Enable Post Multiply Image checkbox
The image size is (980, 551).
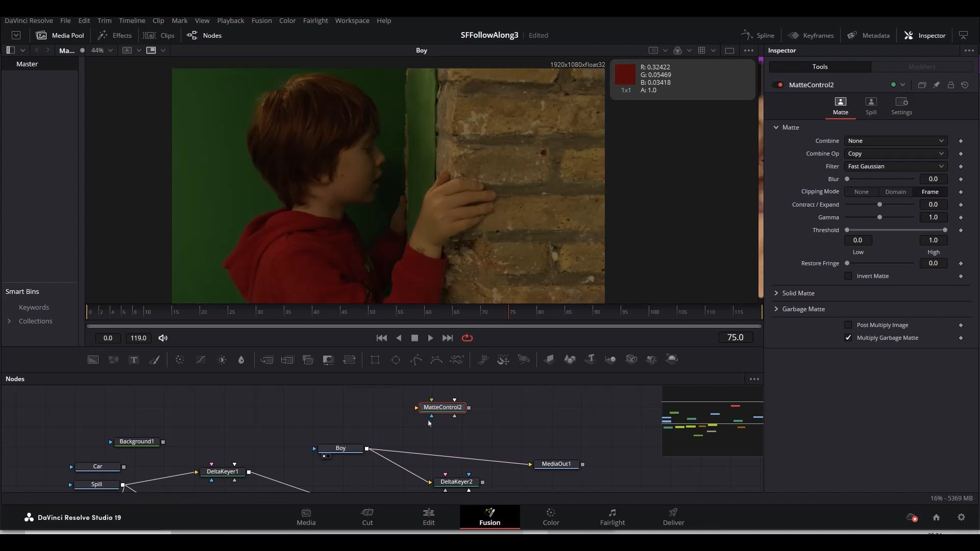[x=848, y=325]
